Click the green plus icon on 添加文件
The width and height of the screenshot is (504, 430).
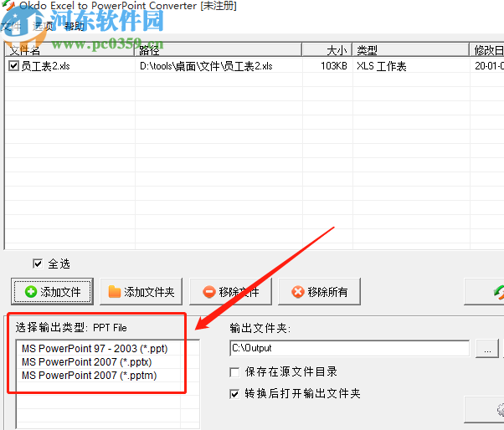click(x=31, y=292)
